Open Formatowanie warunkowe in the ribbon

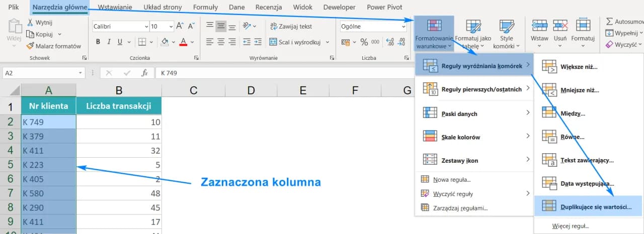434,34
